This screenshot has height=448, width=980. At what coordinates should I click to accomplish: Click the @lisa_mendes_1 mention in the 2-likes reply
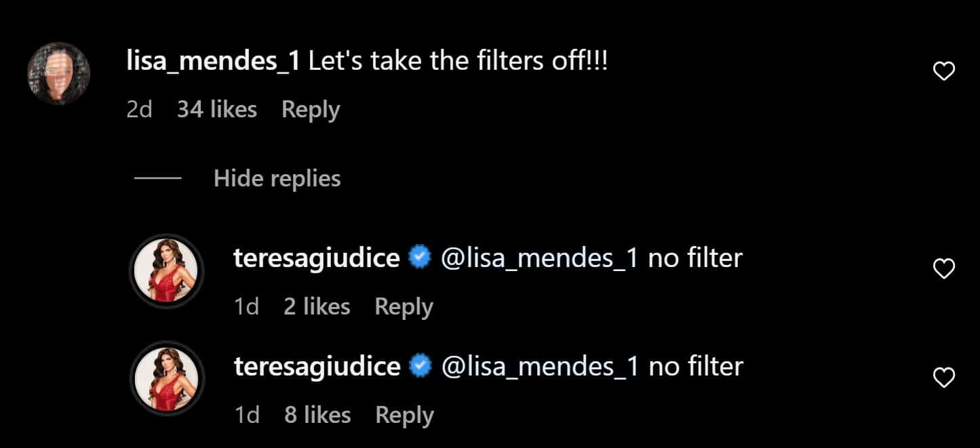pyautogui.click(x=539, y=258)
